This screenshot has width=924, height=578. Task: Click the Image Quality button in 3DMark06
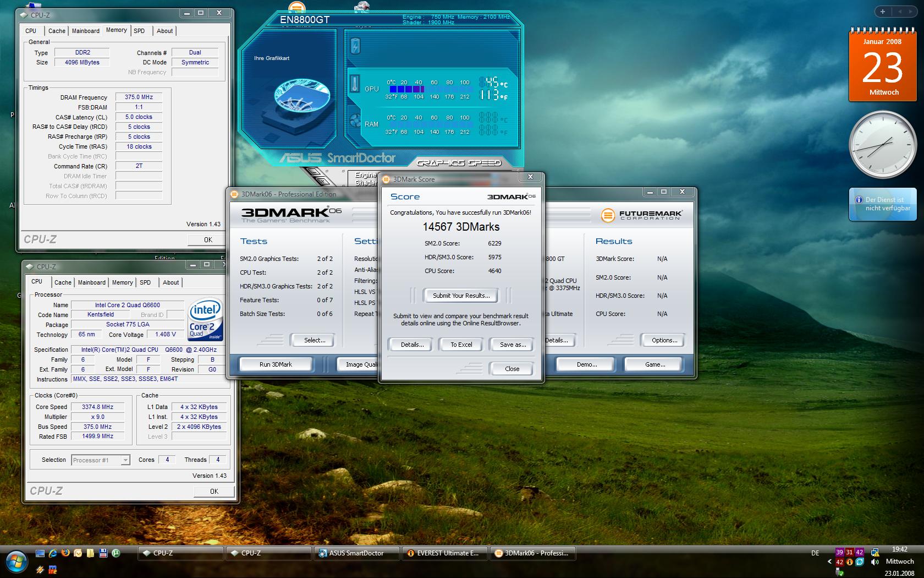[x=358, y=364]
